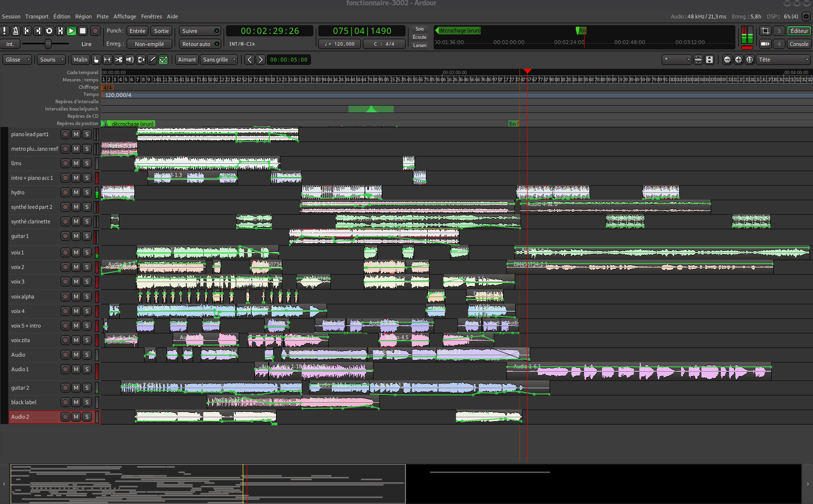
Task: Open the Transport menu
Action: coord(37,16)
